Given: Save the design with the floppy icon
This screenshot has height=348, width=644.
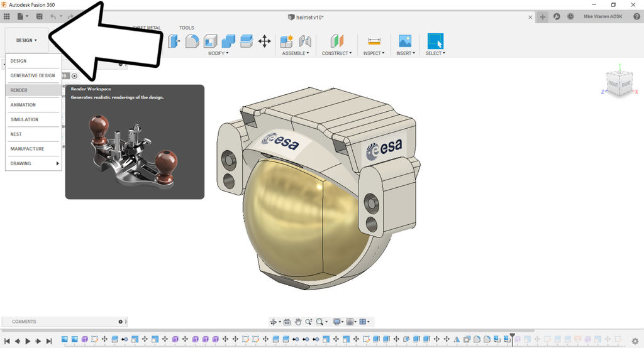Looking at the screenshot, I should (x=40, y=16).
